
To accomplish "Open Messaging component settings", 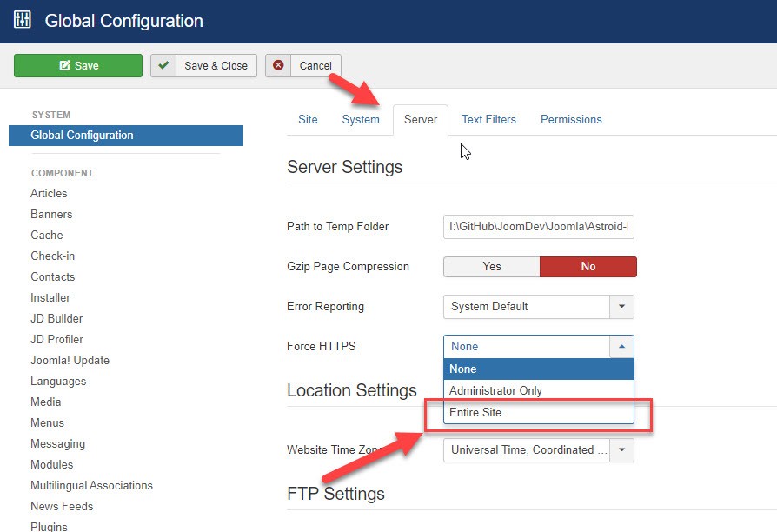I will click(57, 443).
